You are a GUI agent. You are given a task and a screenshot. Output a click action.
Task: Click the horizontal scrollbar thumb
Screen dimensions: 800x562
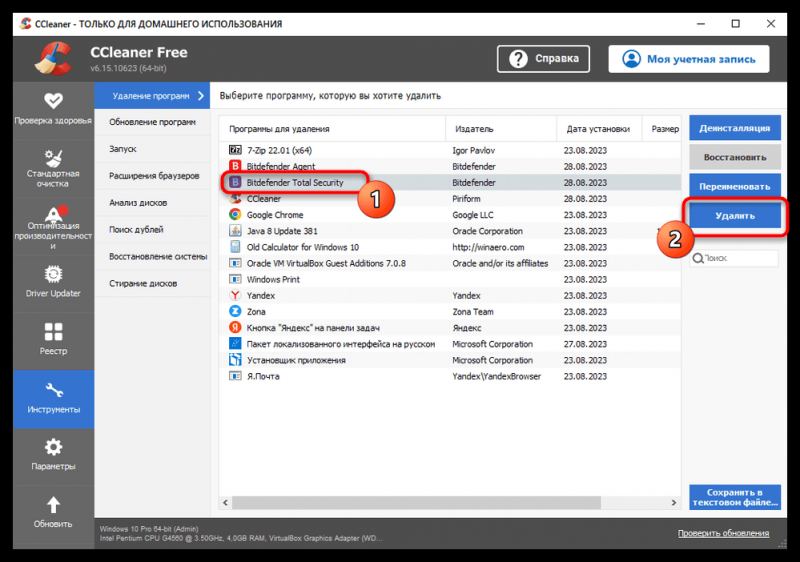point(416,503)
